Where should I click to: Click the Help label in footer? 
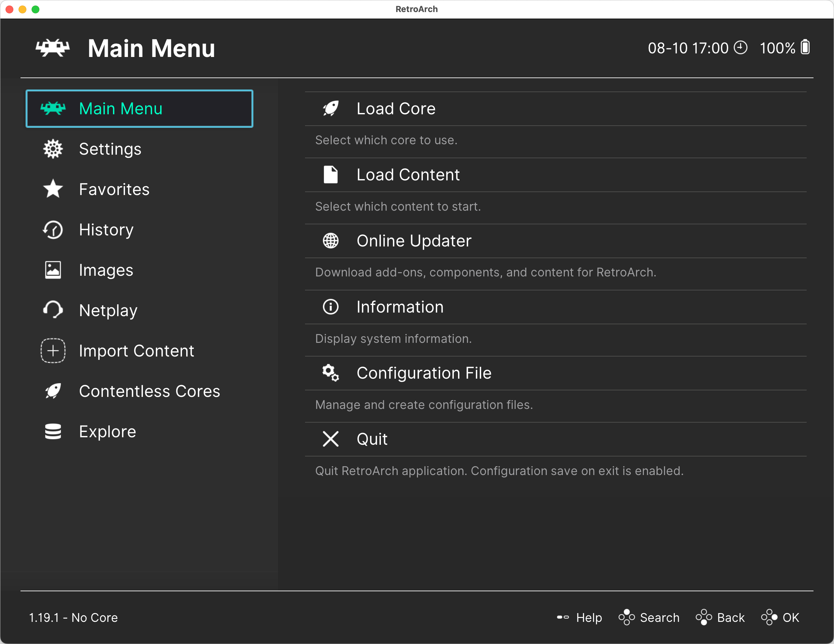coord(589,618)
